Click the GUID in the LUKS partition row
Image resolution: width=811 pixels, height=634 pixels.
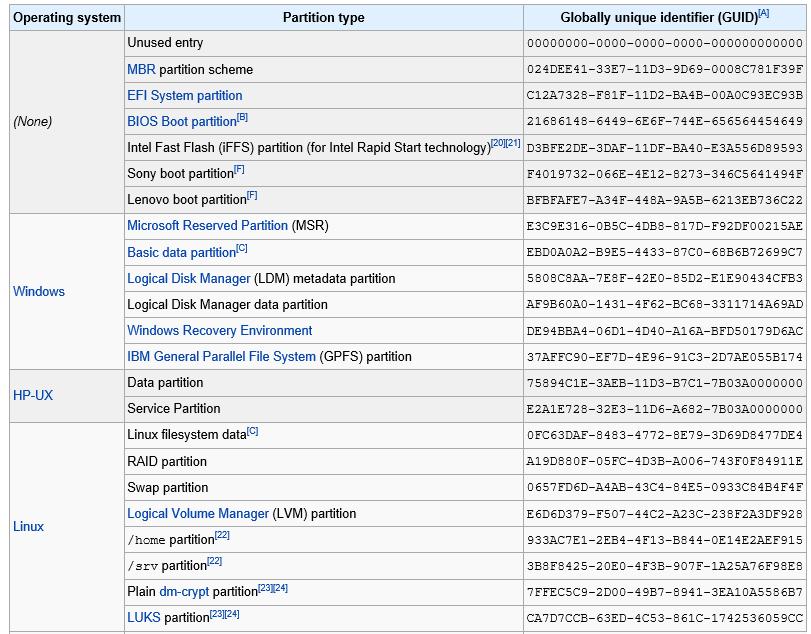point(665,618)
